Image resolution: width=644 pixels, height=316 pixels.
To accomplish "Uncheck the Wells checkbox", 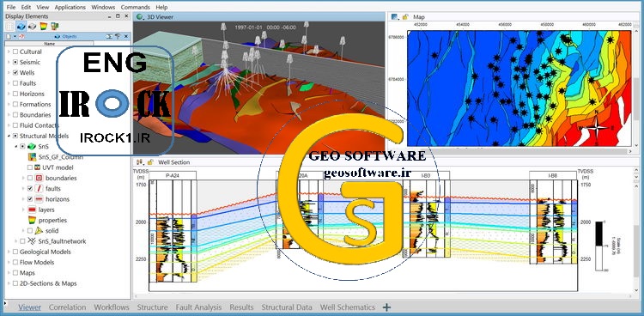I will (x=15, y=73).
